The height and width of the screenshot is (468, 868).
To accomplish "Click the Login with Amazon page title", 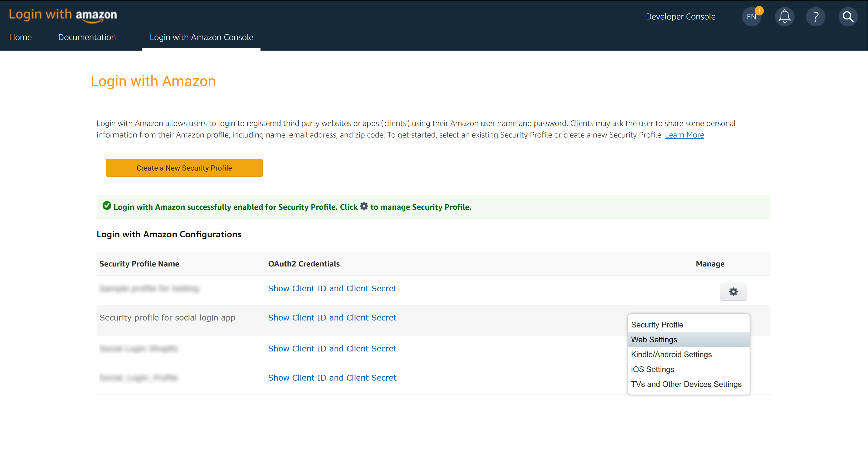I will pyautogui.click(x=153, y=81).
